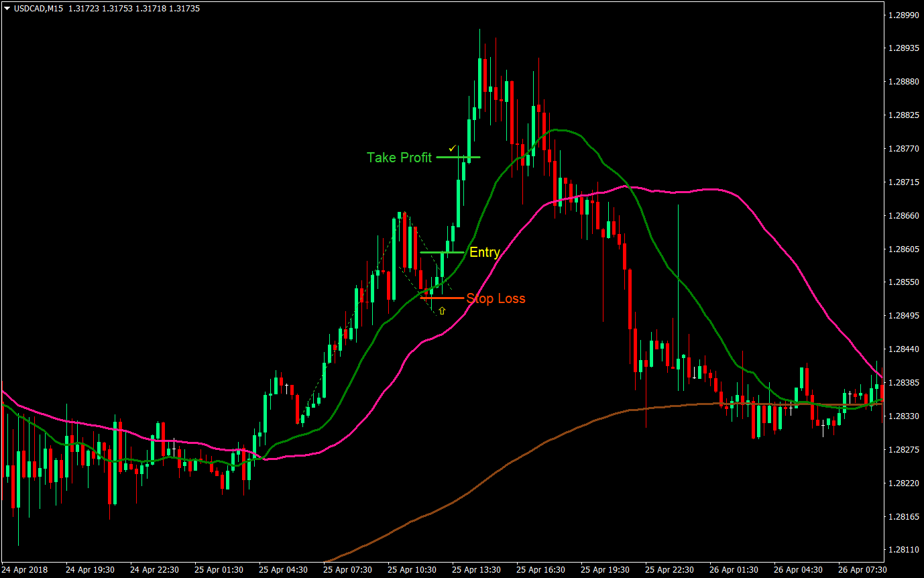Click price axis label 1.28220
The height and width of the screenshot is (578, 924).
(x=903, y=483)
